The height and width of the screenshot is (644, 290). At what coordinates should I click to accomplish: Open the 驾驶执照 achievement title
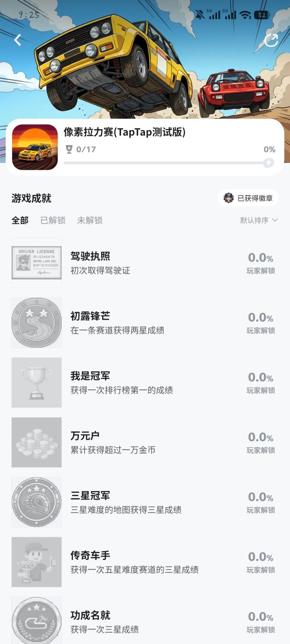(x=90, y=257)
